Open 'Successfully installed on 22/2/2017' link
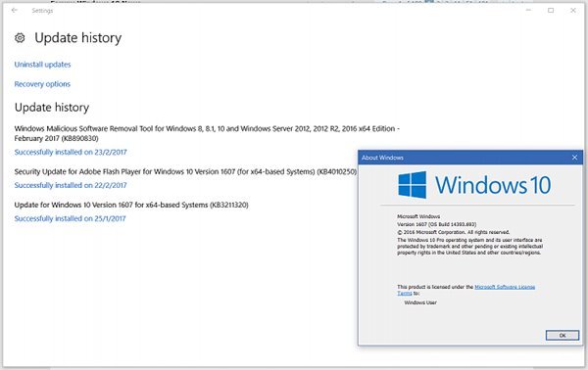 [71, 185]
